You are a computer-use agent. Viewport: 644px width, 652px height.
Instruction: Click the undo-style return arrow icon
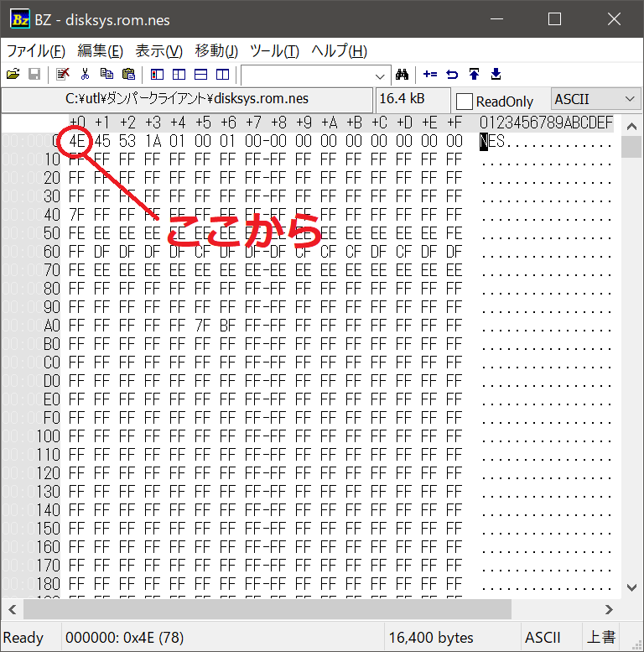[x=452, y=75]
